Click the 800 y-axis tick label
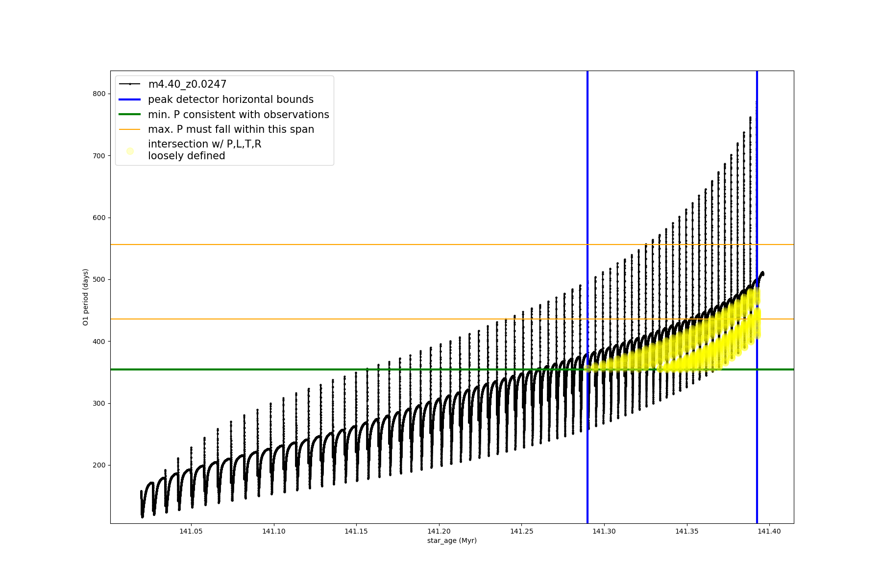 click(99, 94)
